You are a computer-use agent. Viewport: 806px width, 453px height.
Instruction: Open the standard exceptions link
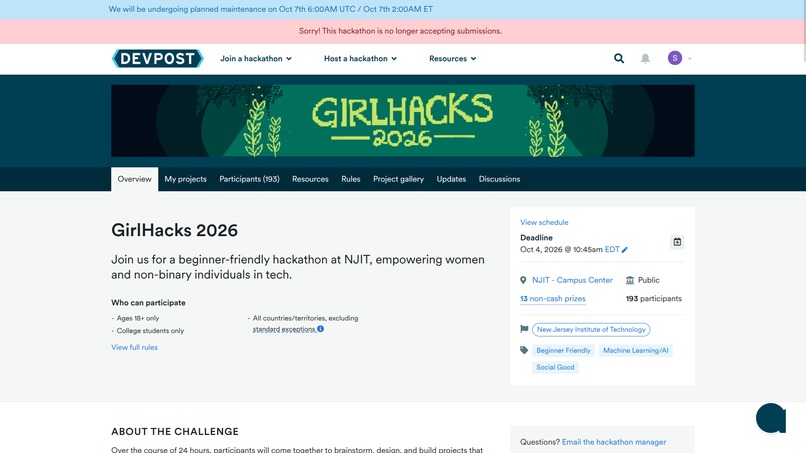coord(284,329)
